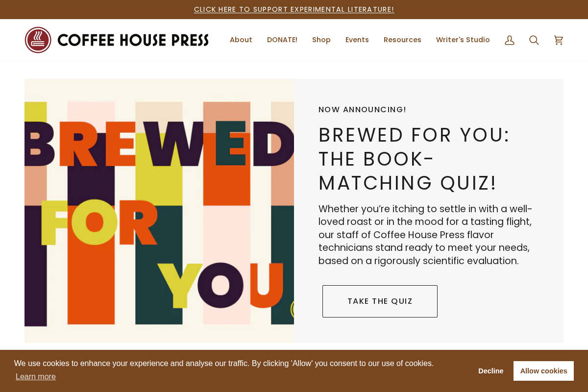Image resolution: width=588 pixels, height=392 pixels.
Task: View your shopping cart icon
Action: pos(558,40)
